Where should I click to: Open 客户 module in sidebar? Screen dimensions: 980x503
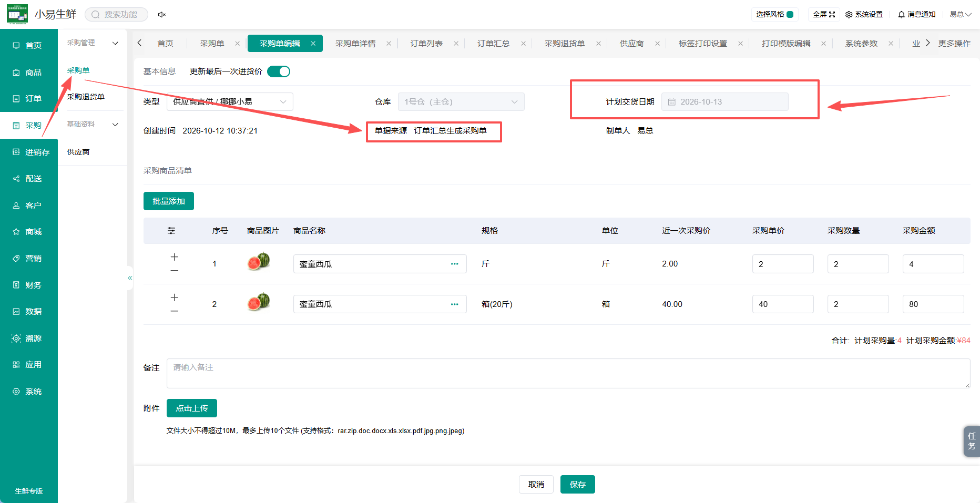point(29,206)
